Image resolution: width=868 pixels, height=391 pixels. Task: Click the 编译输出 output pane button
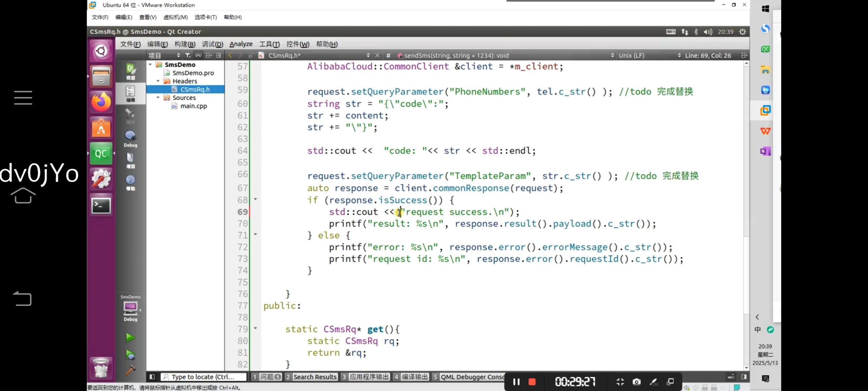pos(411,377)
